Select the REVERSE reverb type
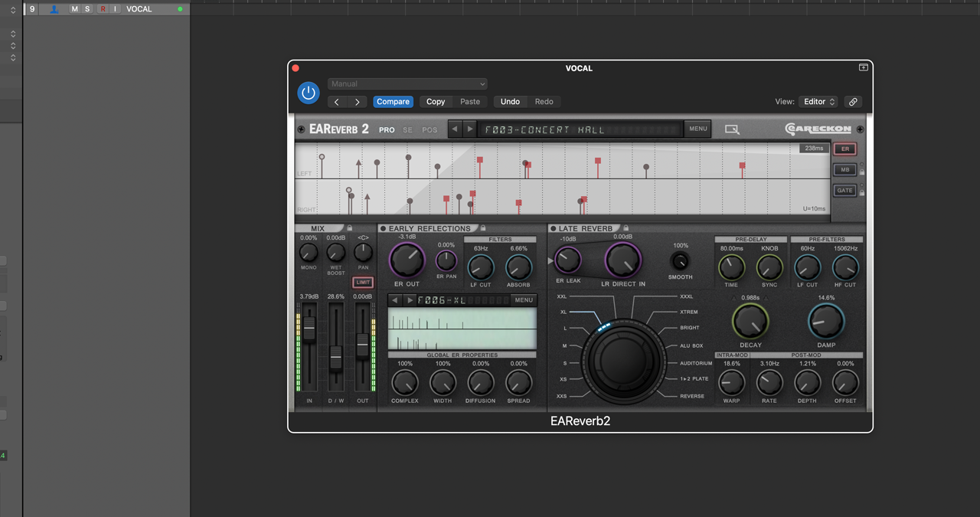Image resolution: width=980 pixels, height=517 pixels. pyautogui.click(x=692, y=396)
